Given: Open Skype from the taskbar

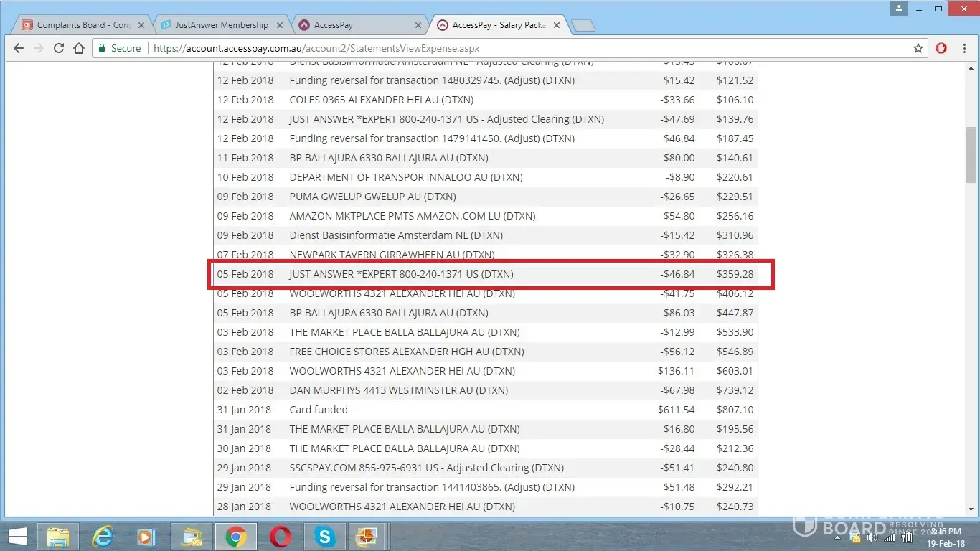Looking at the screenshot, I should tap(325, 536).
